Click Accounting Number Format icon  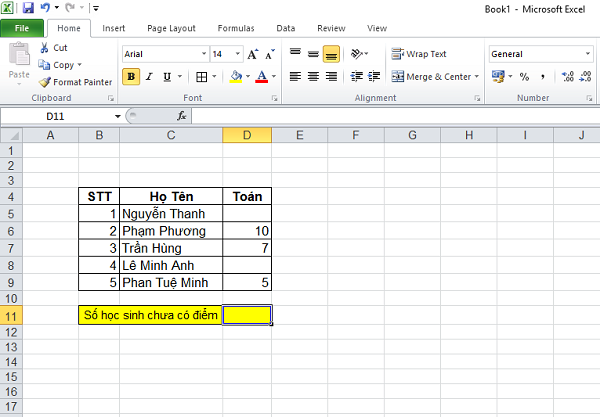click(498, 77)
